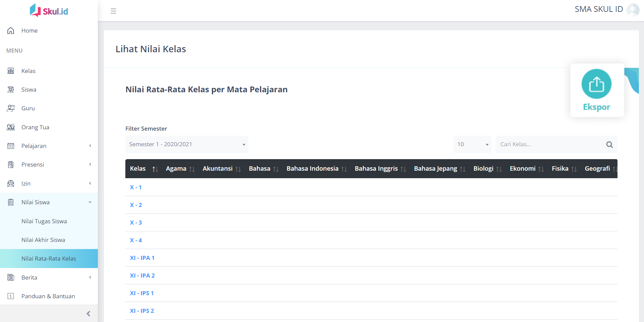This screenshot has width=644, height=322.
Task: Click the user profile avatar icon
Action: [633, 10]
